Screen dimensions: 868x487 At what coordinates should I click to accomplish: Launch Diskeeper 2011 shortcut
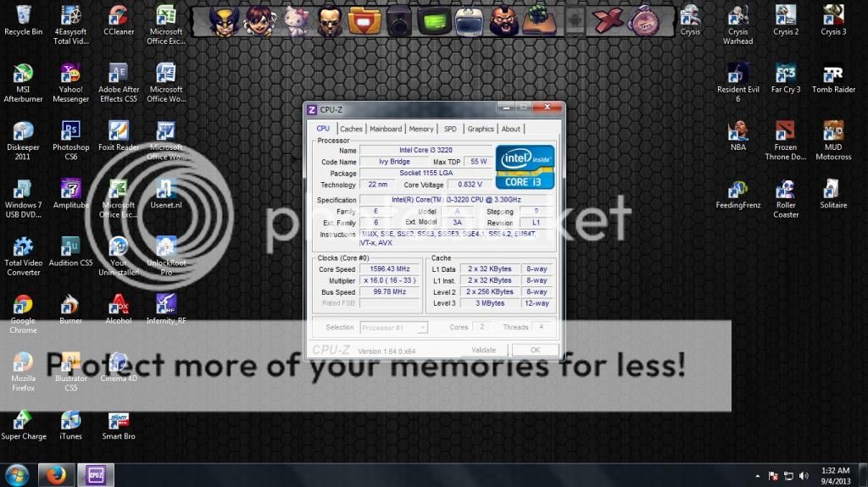(x=23, y=141)
